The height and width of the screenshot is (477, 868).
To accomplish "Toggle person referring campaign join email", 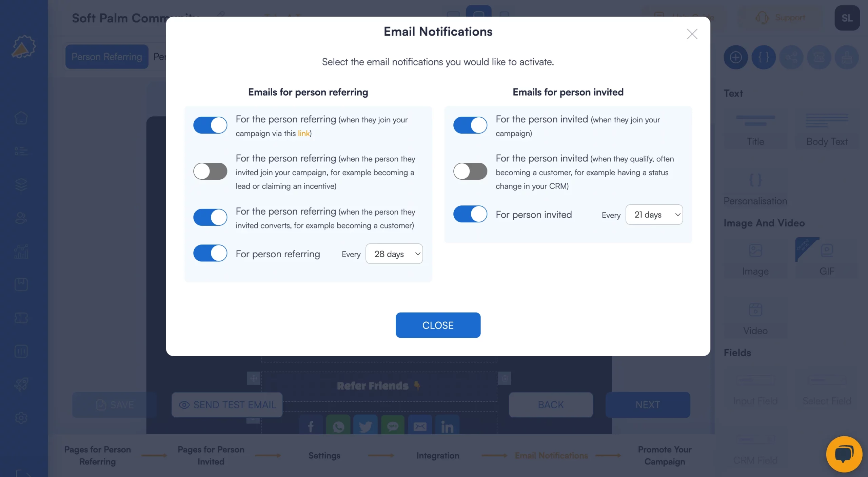I will point(210,125).
